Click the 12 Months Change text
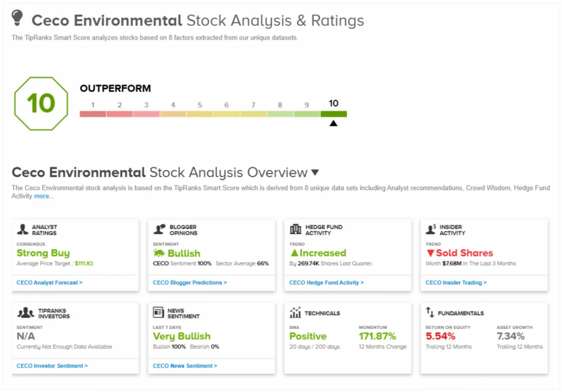Screen dimensions: 562x392 [383, 347]
